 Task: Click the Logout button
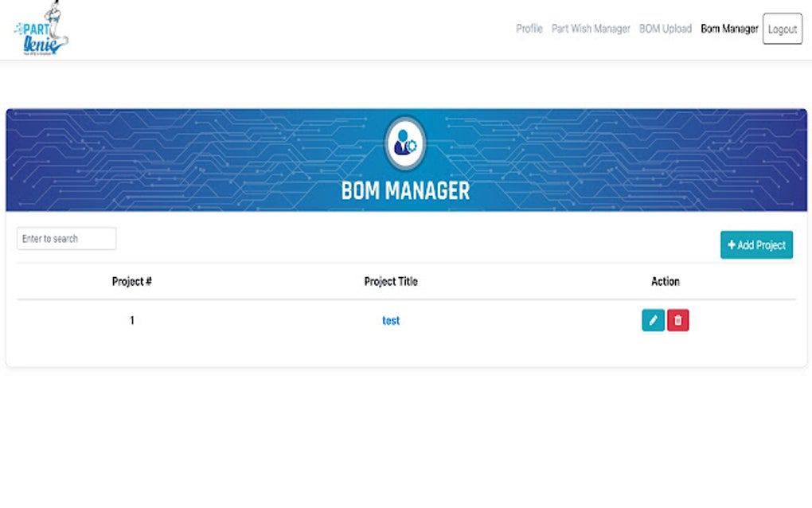pyautogui.click(x=782, y=29)
